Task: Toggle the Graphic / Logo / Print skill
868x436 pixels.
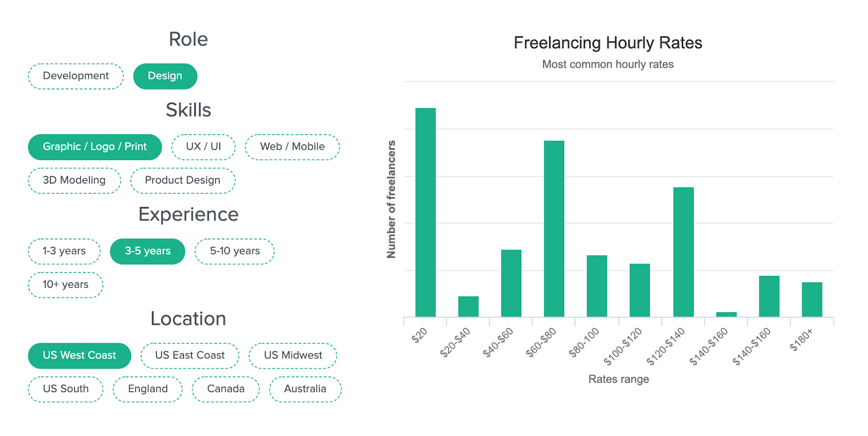Action: [x=95, y=147]
